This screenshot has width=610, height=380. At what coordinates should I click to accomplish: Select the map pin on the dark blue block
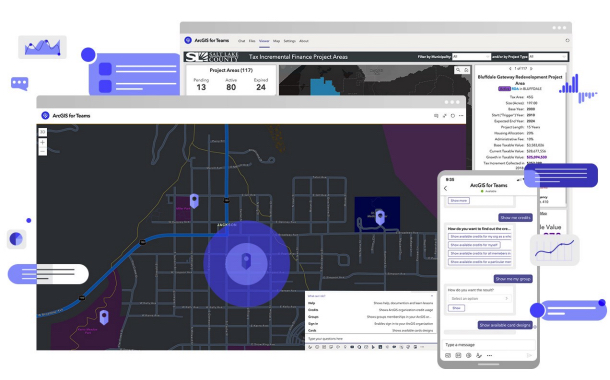pos(380,217)
